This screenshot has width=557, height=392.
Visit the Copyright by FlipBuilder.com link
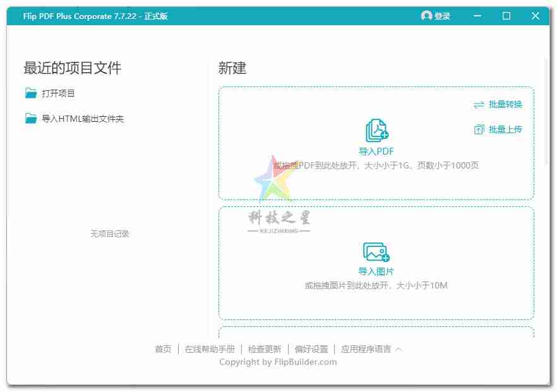coord(278,362)
